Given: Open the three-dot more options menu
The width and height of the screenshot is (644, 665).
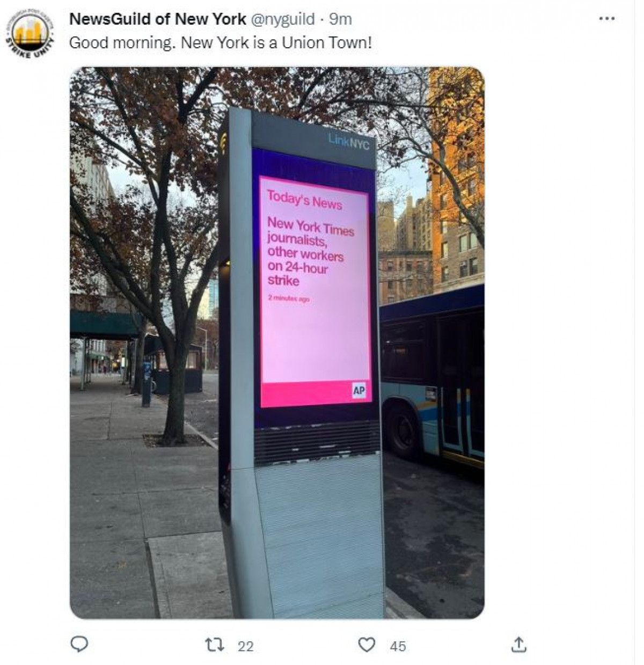Looking at the screenshot, I should [x=606, y=19].
